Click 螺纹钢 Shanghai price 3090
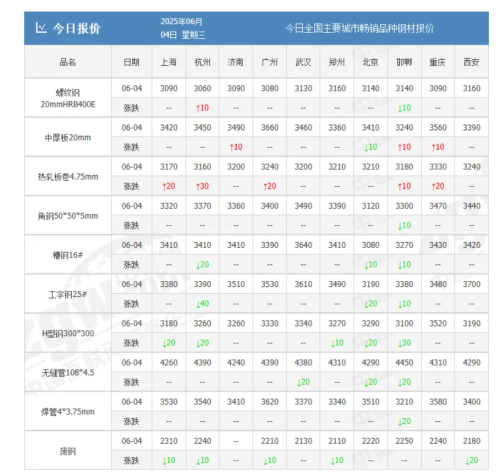 point(169,88)
